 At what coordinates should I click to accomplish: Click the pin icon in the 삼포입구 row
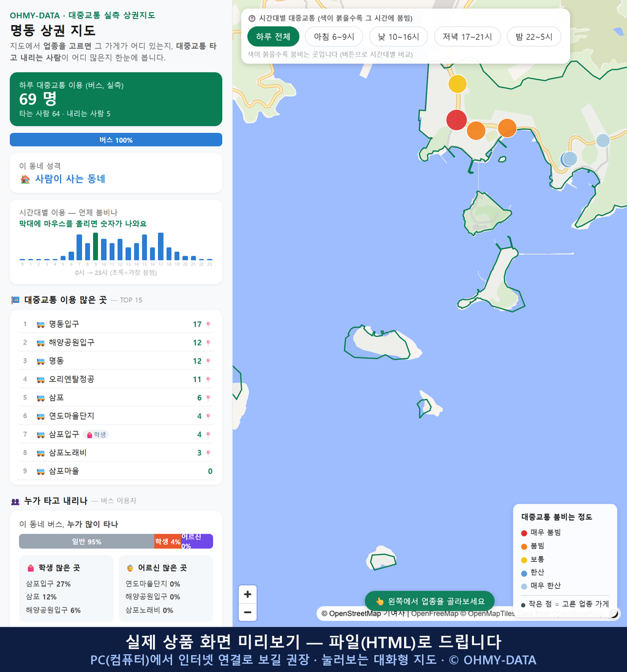208,435
